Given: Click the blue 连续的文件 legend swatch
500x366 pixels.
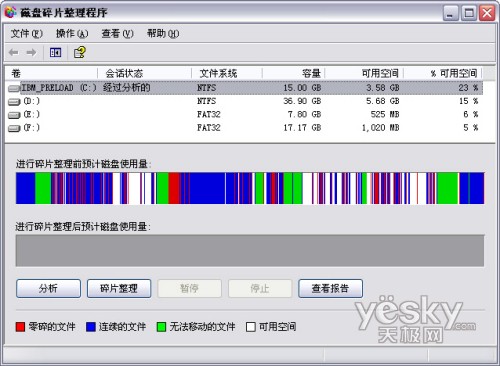Looking at the screenshot, I should tap(91, 327).
